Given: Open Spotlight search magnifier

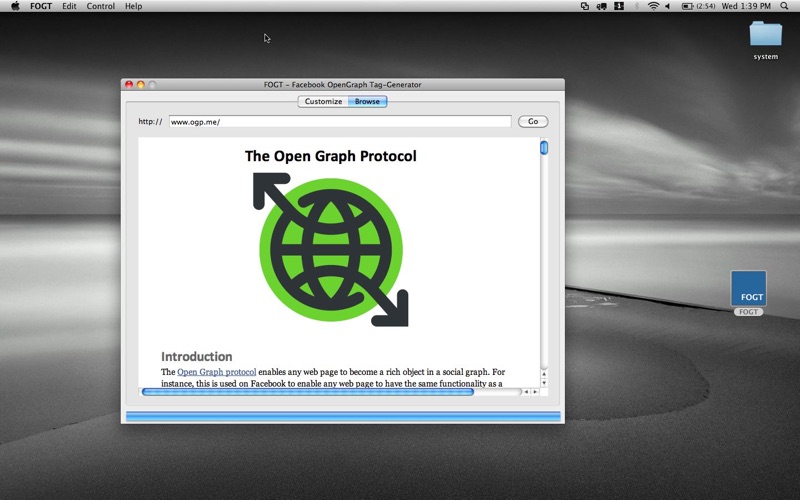Looking at the screenshot, I should [x=784, y=6].
